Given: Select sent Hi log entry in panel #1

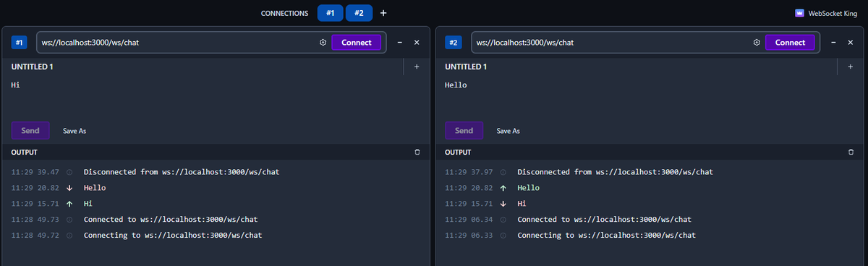Looking at the screenshot, I should (x=88, y=204).
